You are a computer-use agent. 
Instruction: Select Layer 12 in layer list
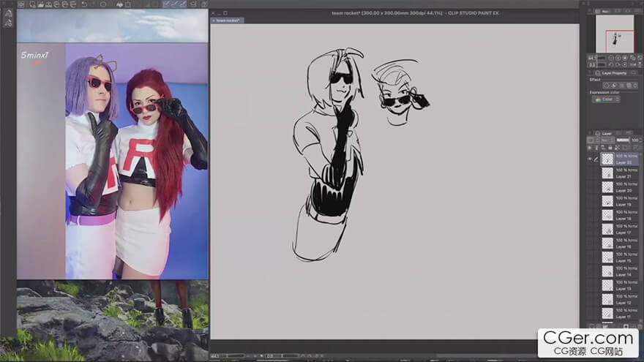tap(619, 299)
